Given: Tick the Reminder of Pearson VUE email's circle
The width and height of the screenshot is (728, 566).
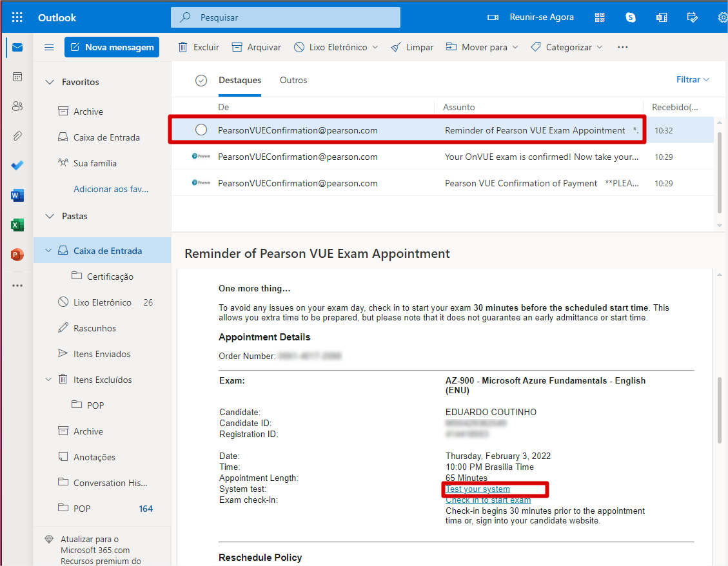Looking at the screenshot, I should coord(201,130).
